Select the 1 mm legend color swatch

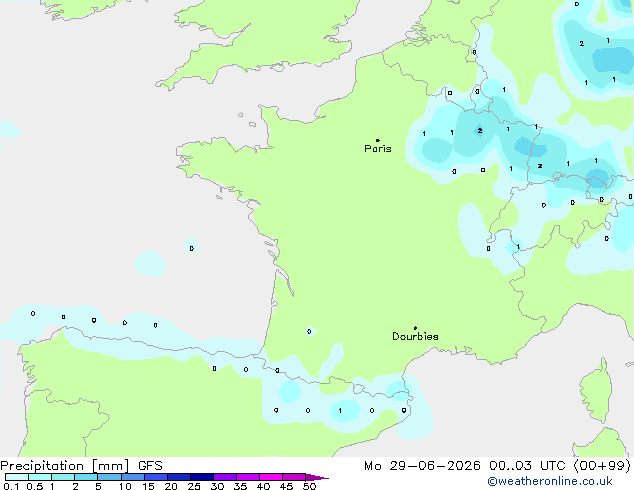[x=63, y=477]
